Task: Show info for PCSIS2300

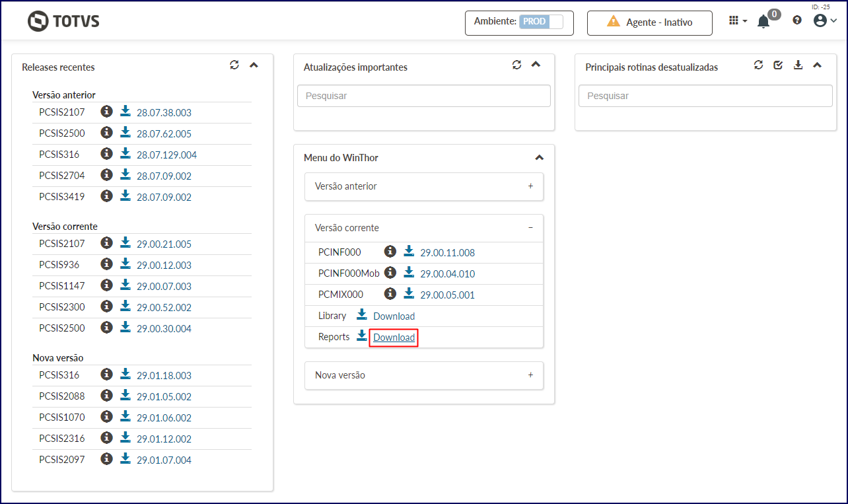Action: point(106,306)
